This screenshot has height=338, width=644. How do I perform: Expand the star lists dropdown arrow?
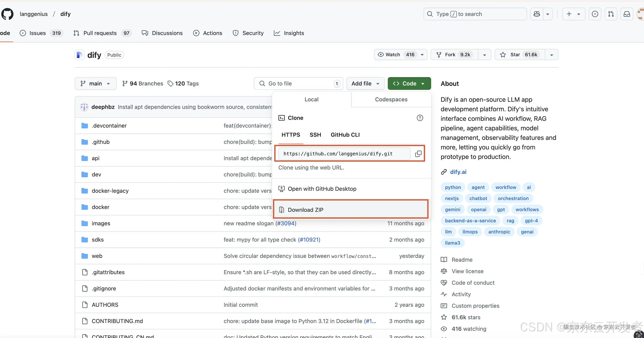552,55
